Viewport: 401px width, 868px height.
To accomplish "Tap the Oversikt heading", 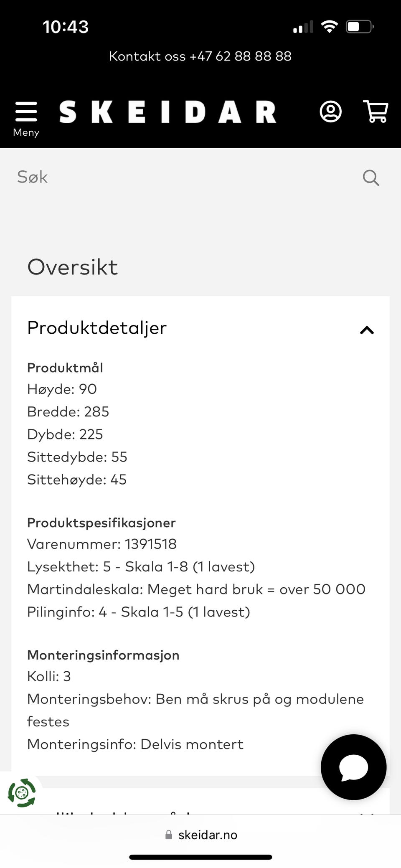I will (73, 266).
